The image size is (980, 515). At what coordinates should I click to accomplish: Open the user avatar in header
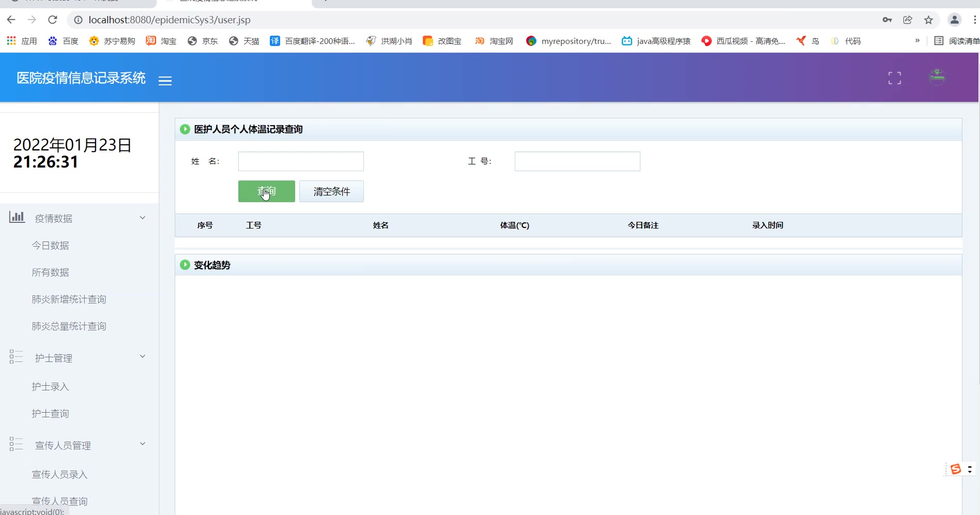(937, 78)
